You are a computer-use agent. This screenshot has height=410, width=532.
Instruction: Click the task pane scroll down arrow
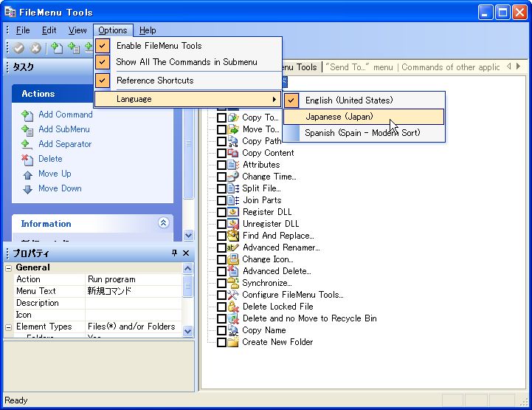pos(188,235)
